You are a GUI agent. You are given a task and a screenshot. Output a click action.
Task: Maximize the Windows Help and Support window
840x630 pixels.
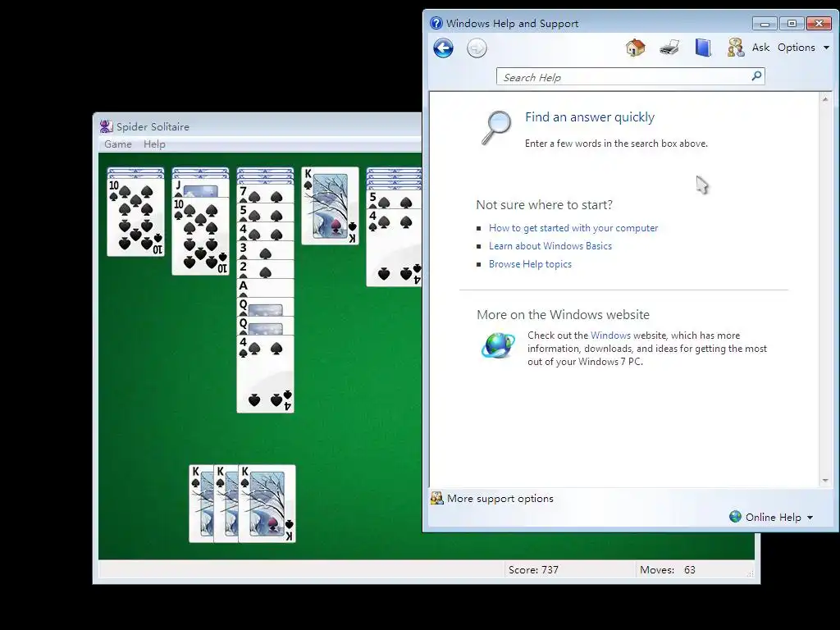point(792,23)
